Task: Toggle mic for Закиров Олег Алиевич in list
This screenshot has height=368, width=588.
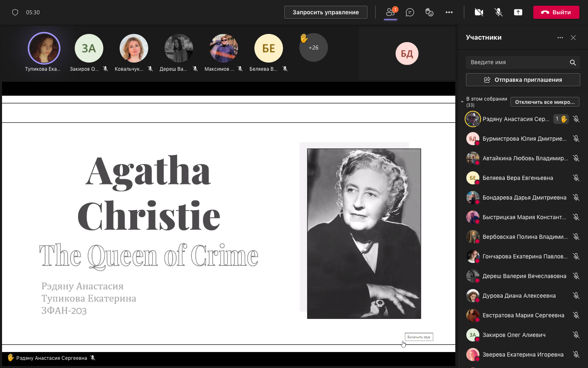Action: pos(576,335)
